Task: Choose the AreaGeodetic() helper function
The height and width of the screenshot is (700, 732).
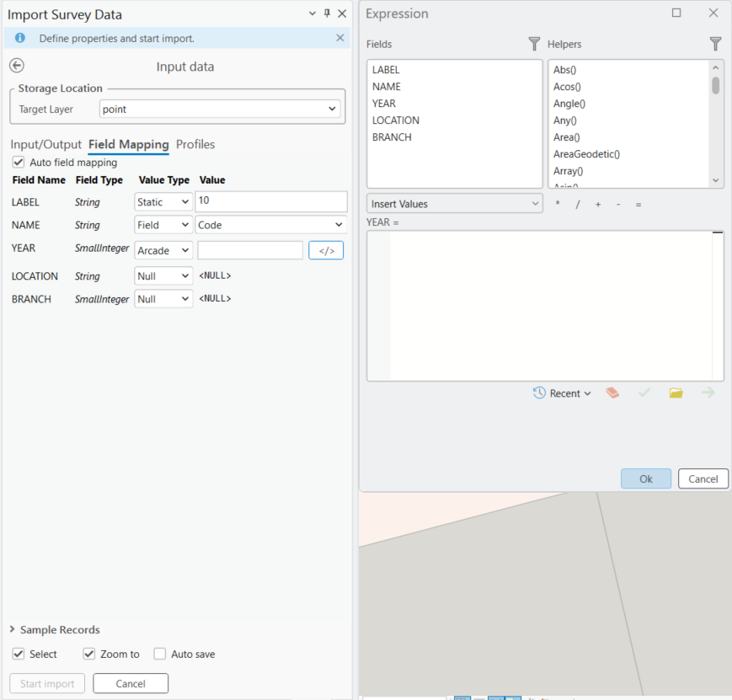Action: pyautogui.click(x=586, y=154)
